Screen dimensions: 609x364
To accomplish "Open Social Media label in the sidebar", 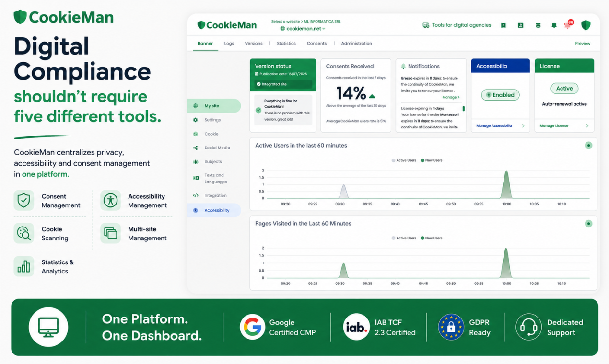I will click(217, 148).
